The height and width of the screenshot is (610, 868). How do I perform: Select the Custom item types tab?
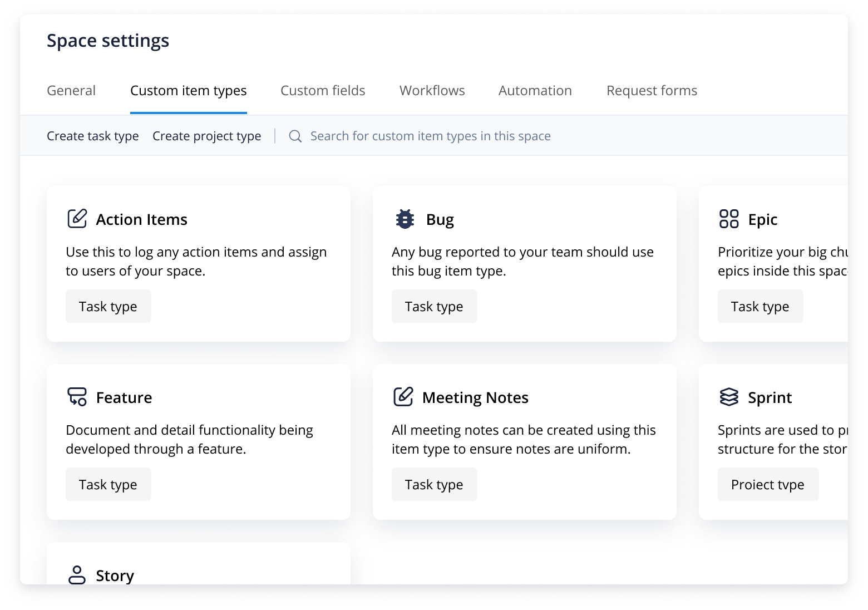(189, 90)
